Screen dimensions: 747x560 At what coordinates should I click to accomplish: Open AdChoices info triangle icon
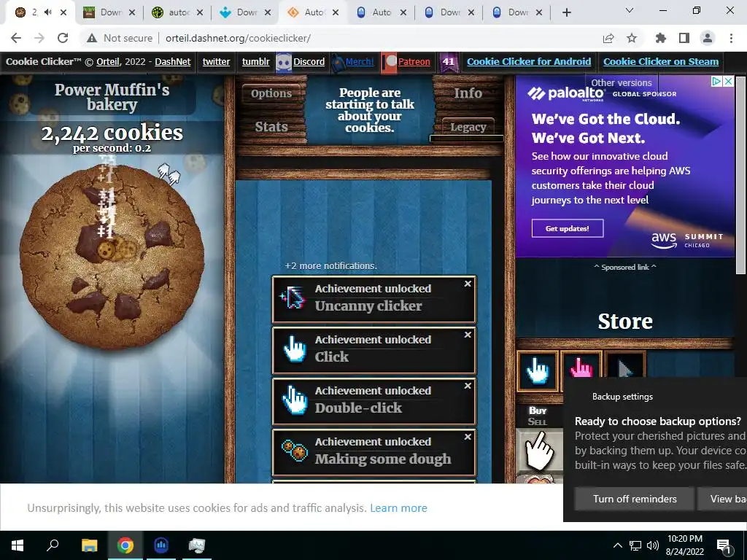click(x=716, y=82)
